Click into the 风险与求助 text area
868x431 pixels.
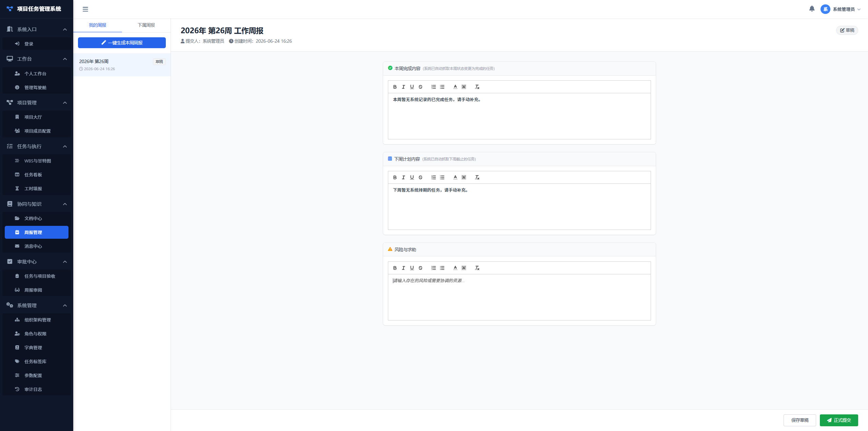click(519, 297)
